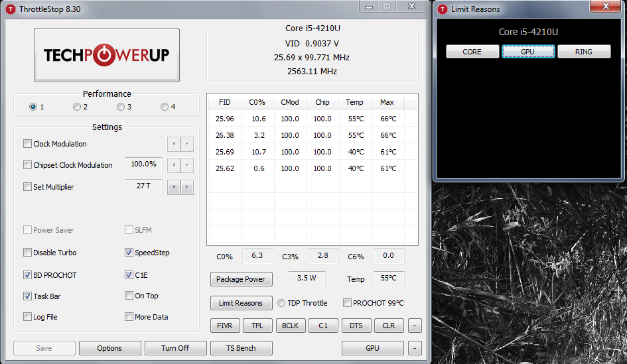Click BCLK button

(x=291, y=326)
